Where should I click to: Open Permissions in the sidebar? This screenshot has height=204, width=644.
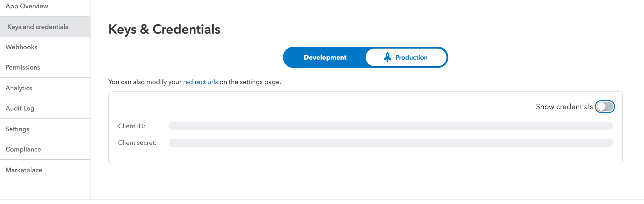pos(23,67)
